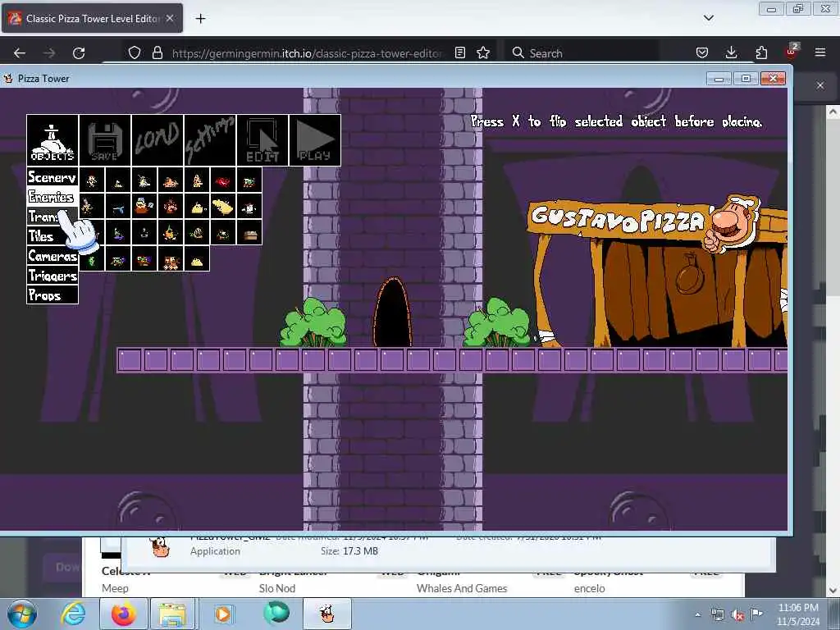Viewport: 840px width, 630px height.
Task: Open the red ad blocker extension icon
Action: (792, 52)
